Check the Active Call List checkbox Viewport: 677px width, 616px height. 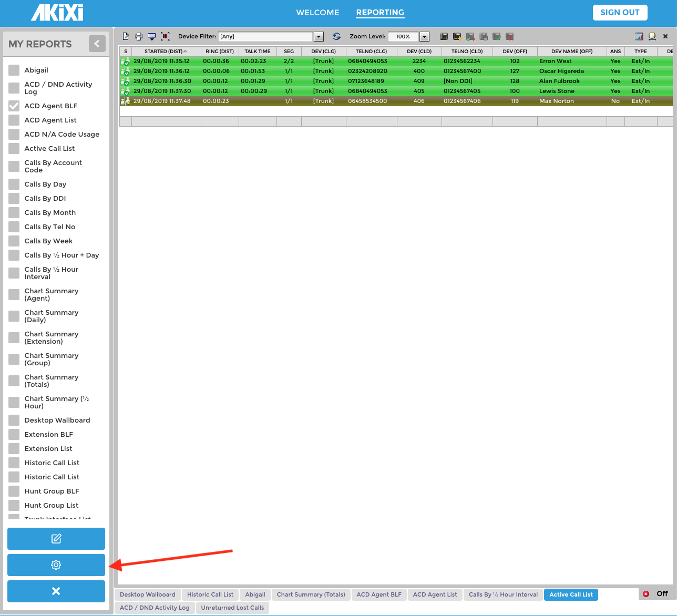(x=14, y=149)
